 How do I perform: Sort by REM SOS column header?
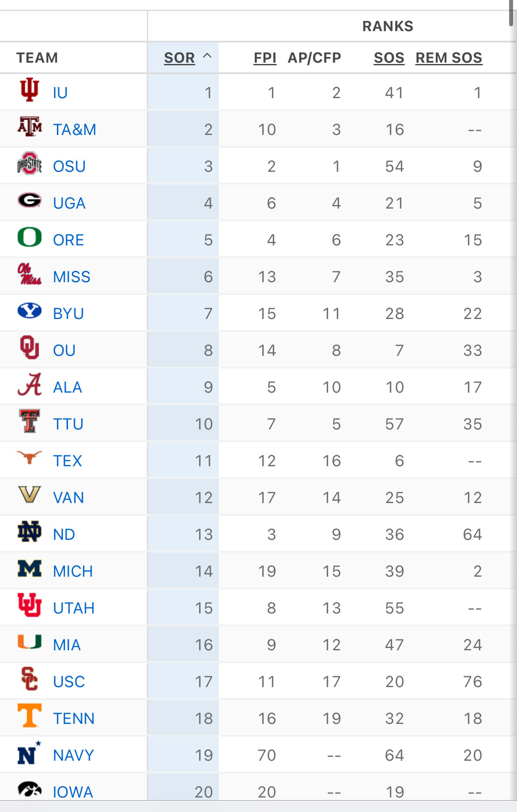tap(449, 58)
